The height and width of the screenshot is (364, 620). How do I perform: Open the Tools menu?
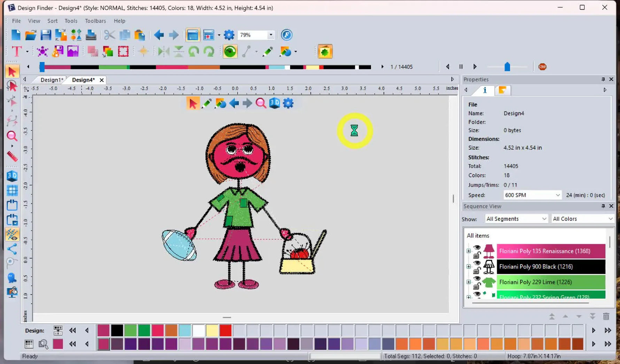[x=71, y=21]
